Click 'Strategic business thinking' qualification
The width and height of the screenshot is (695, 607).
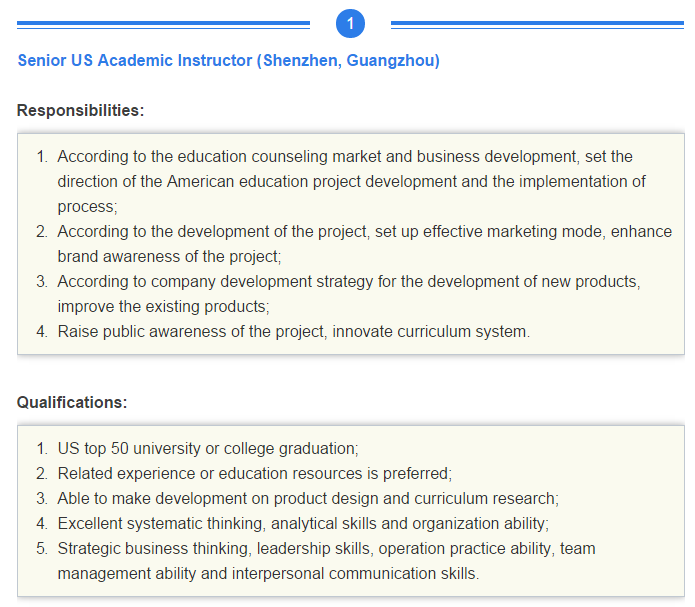point(326,549)
